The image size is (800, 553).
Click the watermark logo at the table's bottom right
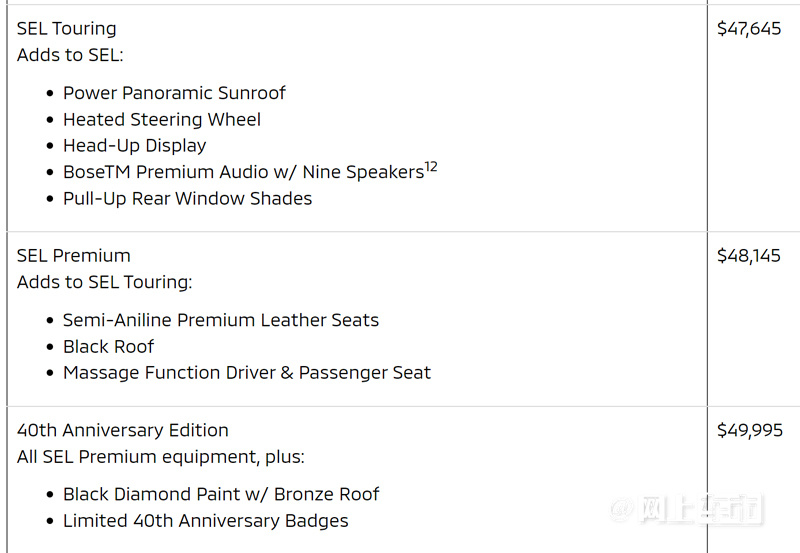tap(686, 509)
